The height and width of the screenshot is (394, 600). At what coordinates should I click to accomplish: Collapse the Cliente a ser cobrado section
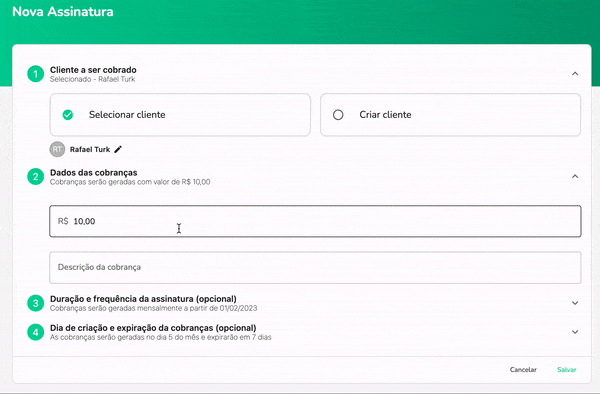[575, 73]
